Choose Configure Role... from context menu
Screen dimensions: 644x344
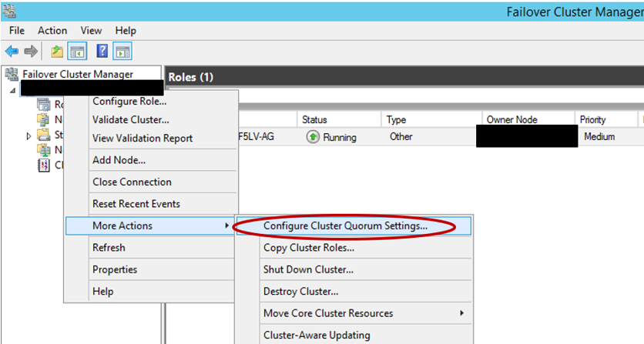151,102
